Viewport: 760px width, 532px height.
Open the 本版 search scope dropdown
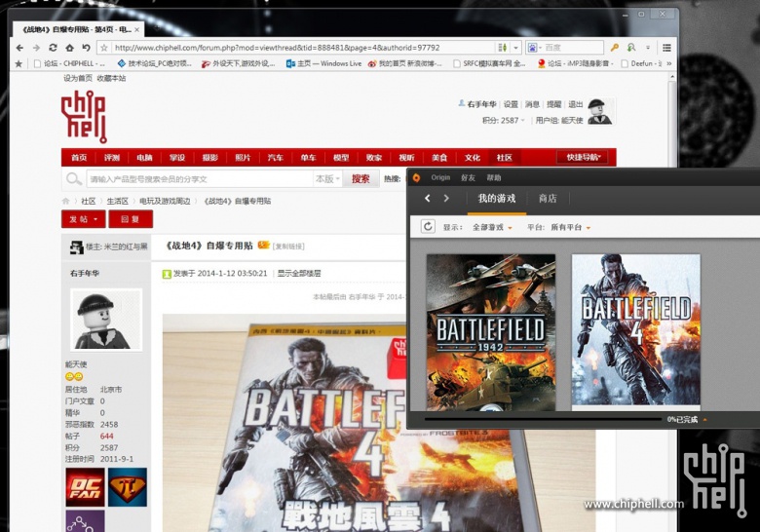(327, 178)
